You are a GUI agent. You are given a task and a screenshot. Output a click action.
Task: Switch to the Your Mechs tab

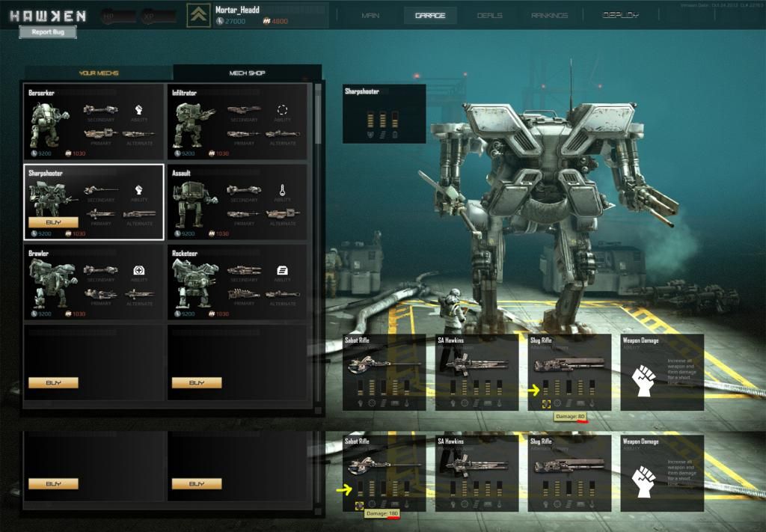[98, 73]
